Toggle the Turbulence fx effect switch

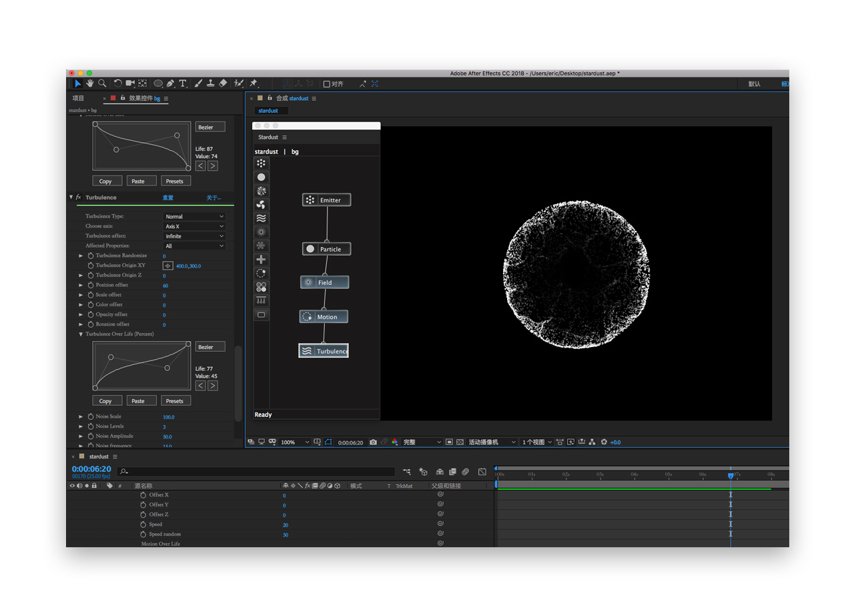79,198
